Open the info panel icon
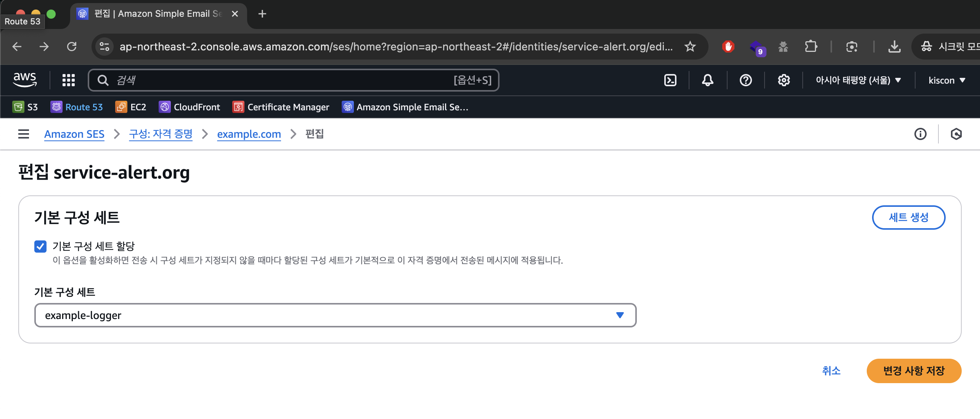980x419 pixels. pos(920,134)
